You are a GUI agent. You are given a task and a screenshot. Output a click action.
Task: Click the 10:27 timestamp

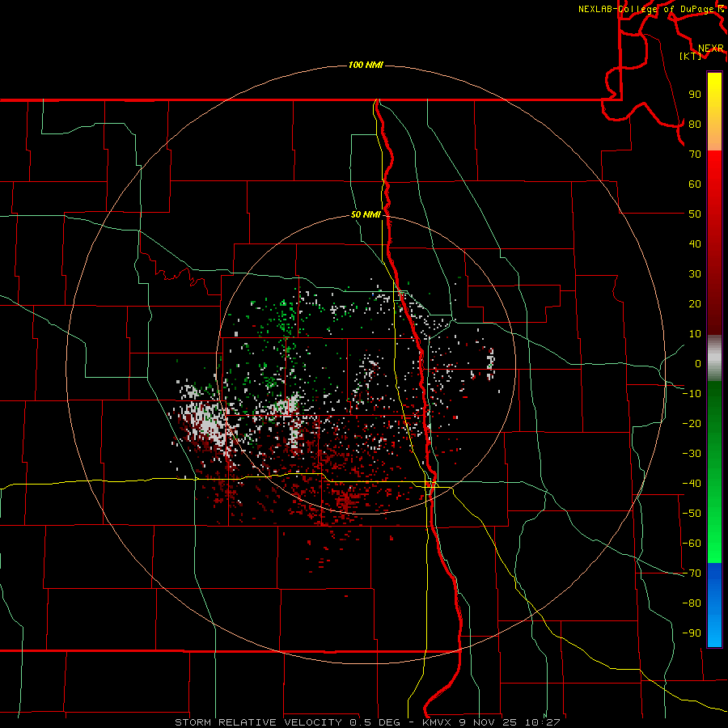(x=542, y=722)
